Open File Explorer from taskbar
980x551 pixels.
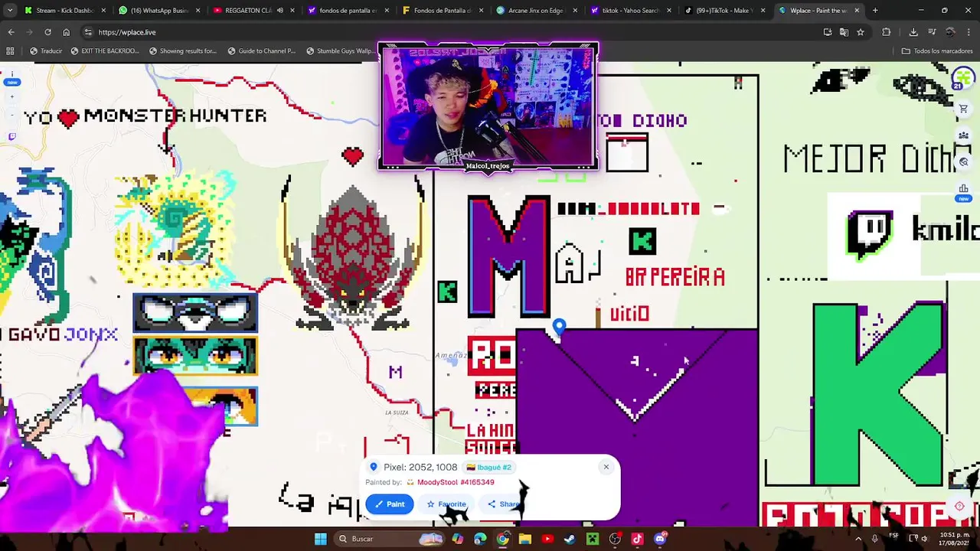525,539
